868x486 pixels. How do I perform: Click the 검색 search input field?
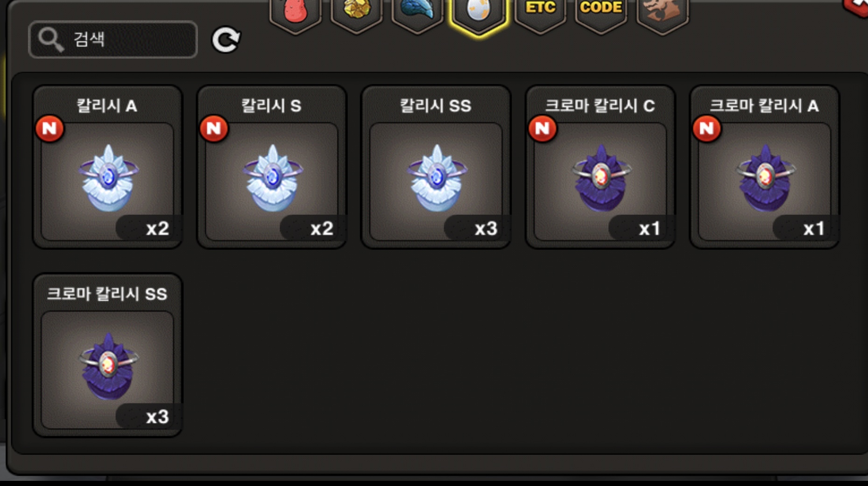(113, 40)
